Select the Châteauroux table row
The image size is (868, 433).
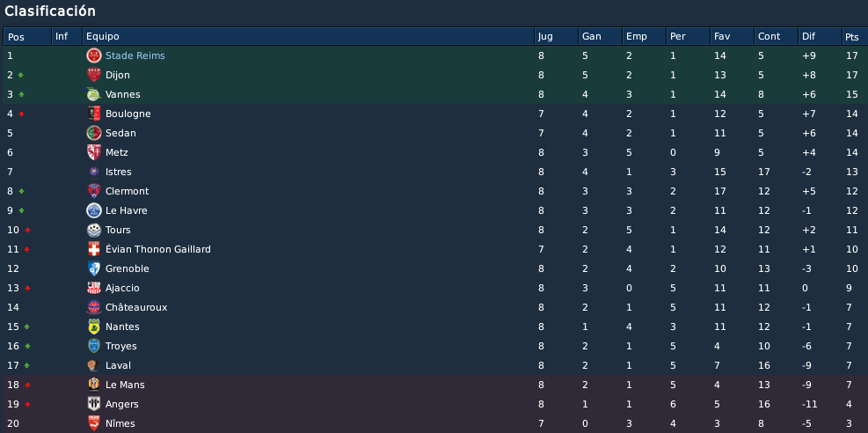coord(434,307)
